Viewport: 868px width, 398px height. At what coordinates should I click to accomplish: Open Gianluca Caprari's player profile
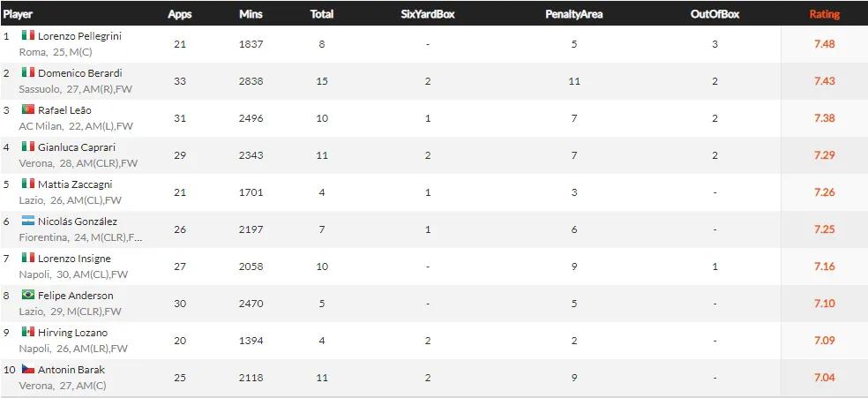(76, 147)
